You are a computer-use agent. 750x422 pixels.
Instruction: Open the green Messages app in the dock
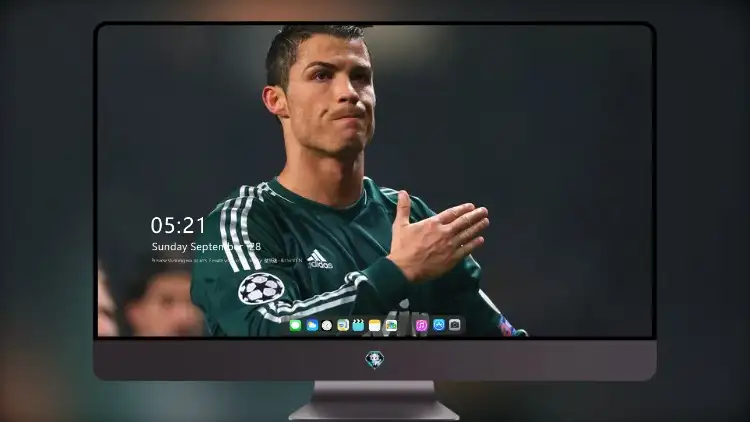coord(295,326)
